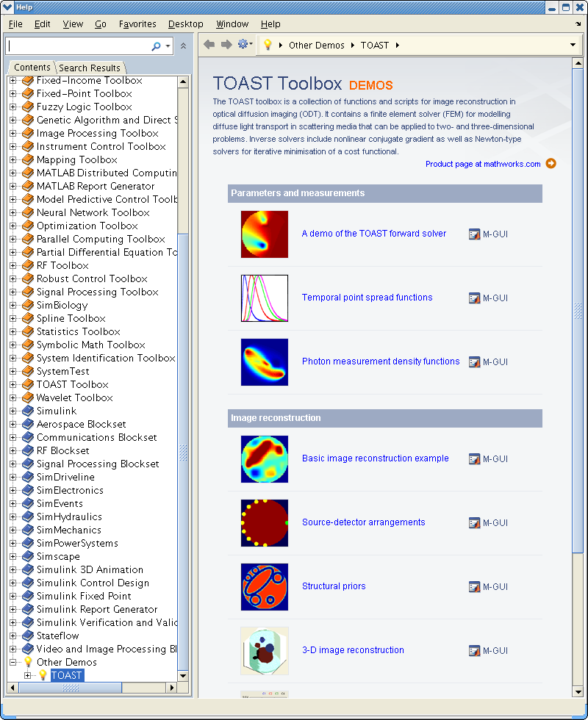Click the TOAST forward solver thumbnail
Image resolution: width=588 pixels, height=720 pixels.
[x=265, y=234]
